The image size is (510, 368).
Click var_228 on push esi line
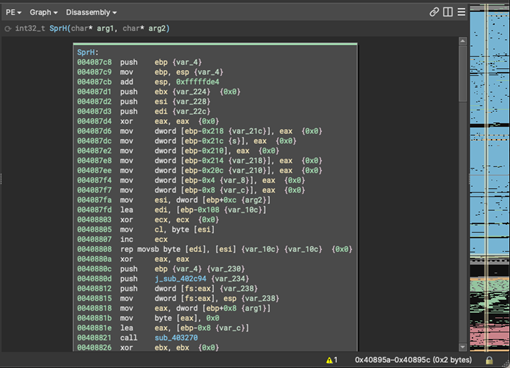click(191, 102)
